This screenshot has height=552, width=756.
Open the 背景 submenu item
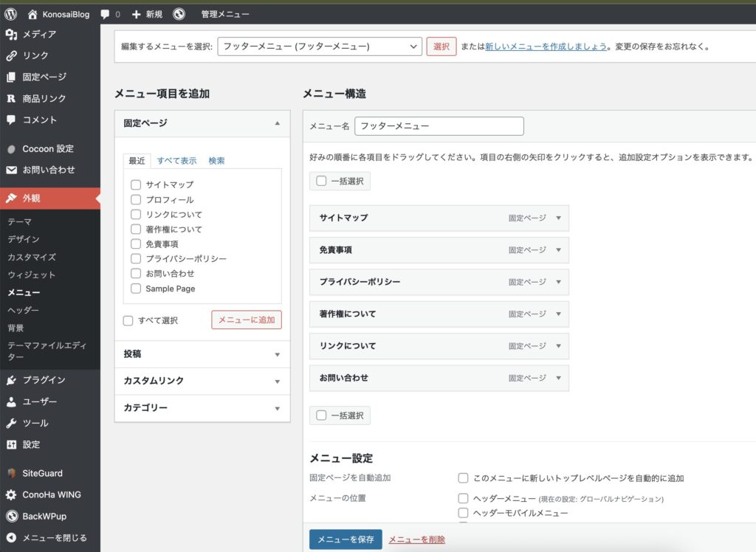click(x=16, y=328)
